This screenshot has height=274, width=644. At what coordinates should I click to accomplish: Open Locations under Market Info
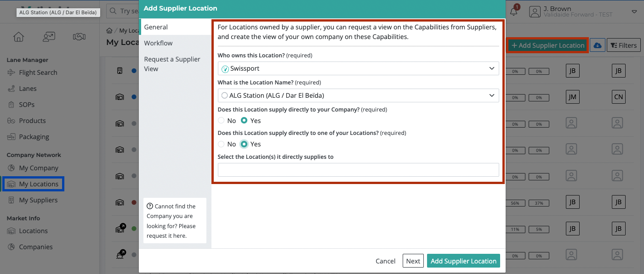pyautogui.click(x=33, y=231)
